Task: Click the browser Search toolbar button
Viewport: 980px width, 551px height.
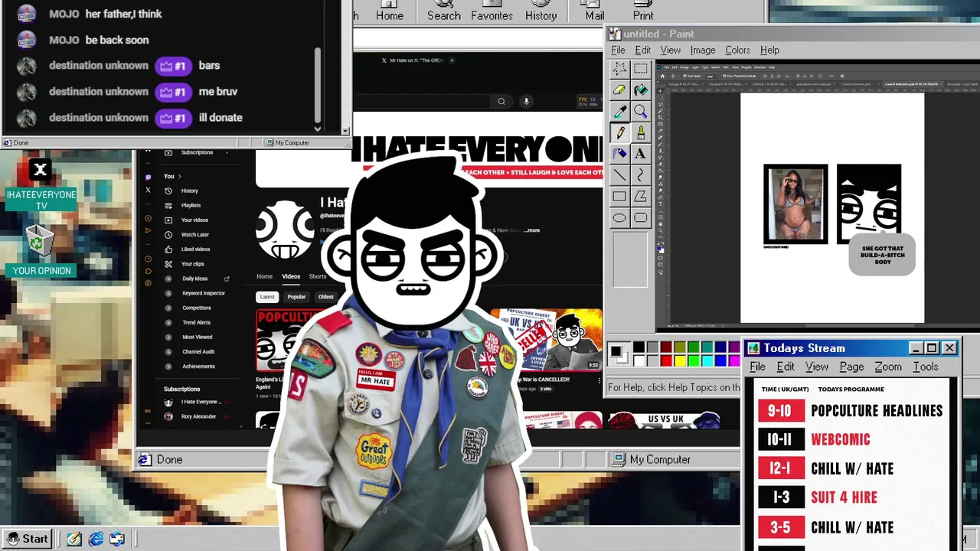Action: pos(444,11)
